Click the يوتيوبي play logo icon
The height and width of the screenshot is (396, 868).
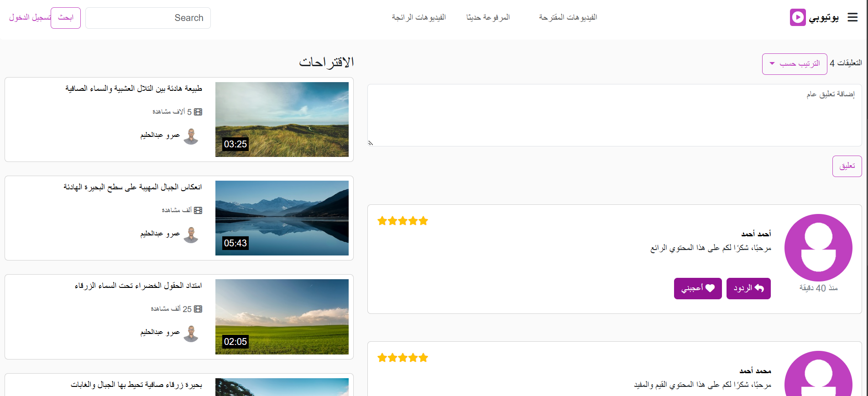798,17
